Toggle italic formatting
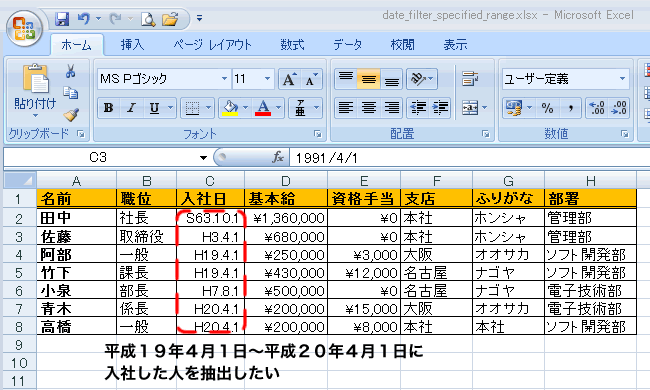The width and height of the screenshot is (650, 390). [131, 108]
